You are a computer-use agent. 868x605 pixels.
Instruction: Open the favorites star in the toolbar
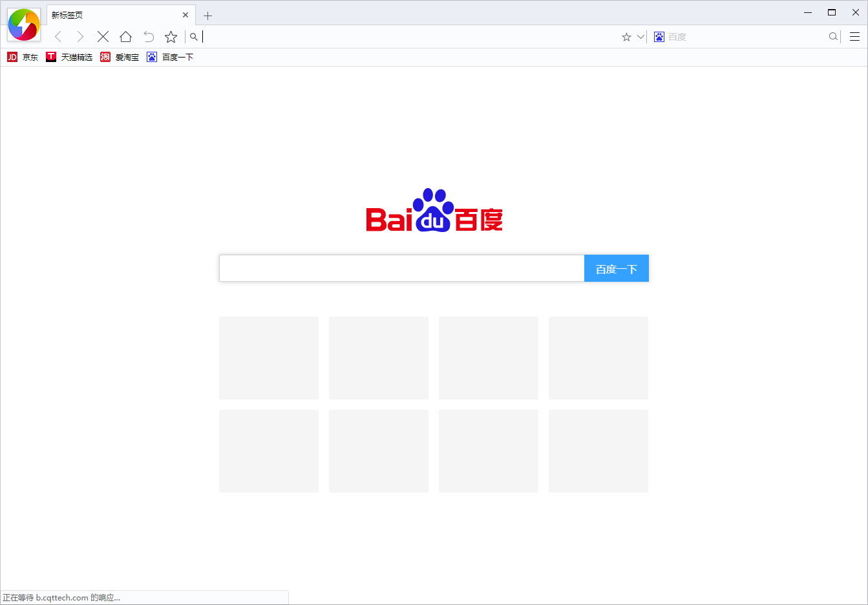(x=171, y=37)
